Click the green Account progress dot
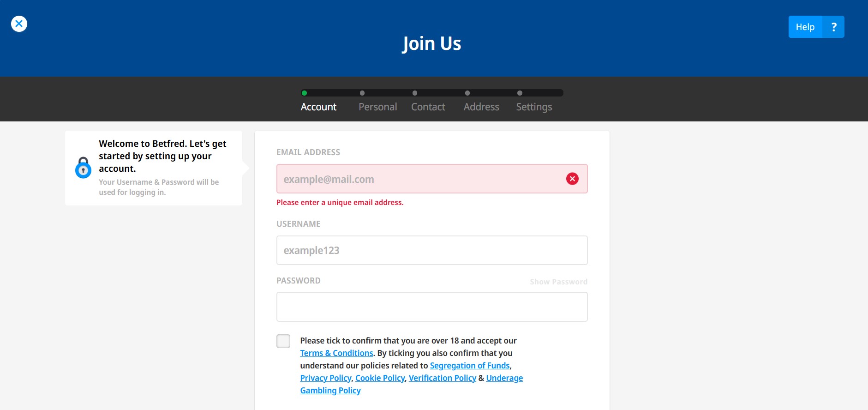Viewport: 868px width, 410px height. click(x=304, y=93)
